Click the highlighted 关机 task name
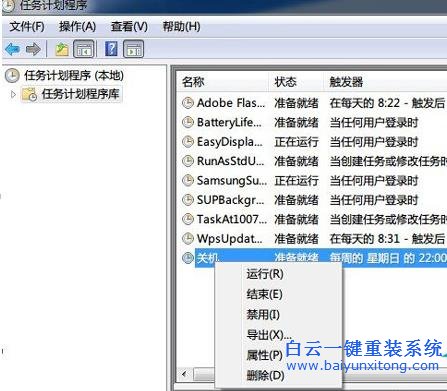Image resolution: width=447 pixels, height=391 pixels. (x=208, y=258)
